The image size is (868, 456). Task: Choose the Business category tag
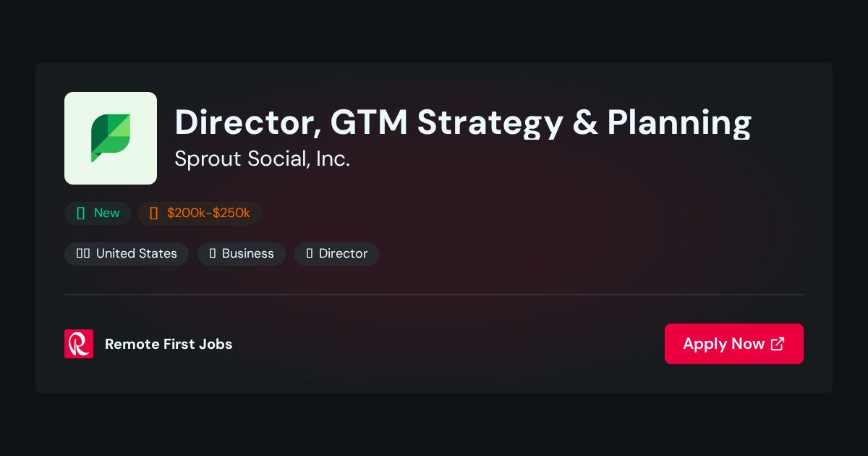pos(242,253)
